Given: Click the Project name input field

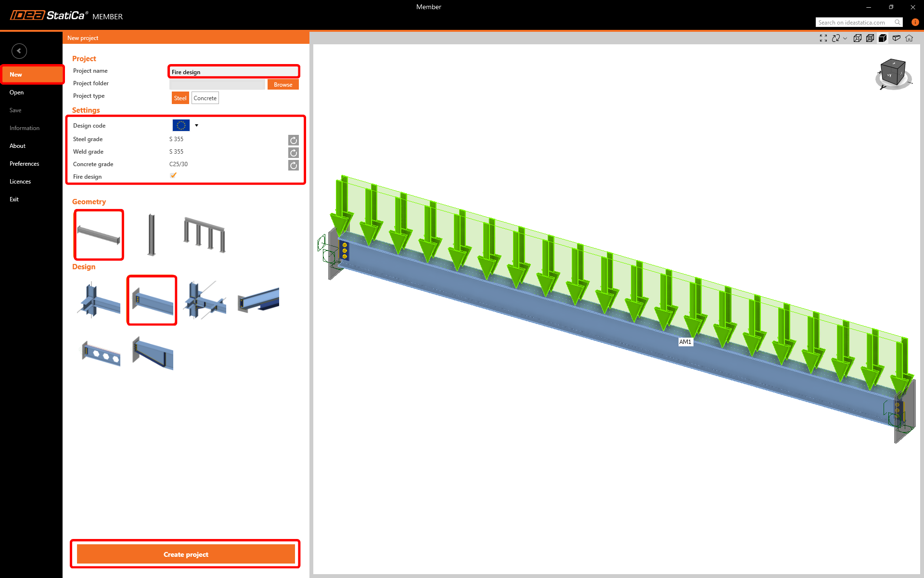Looking at the screenshot, I should pos(234,72).
